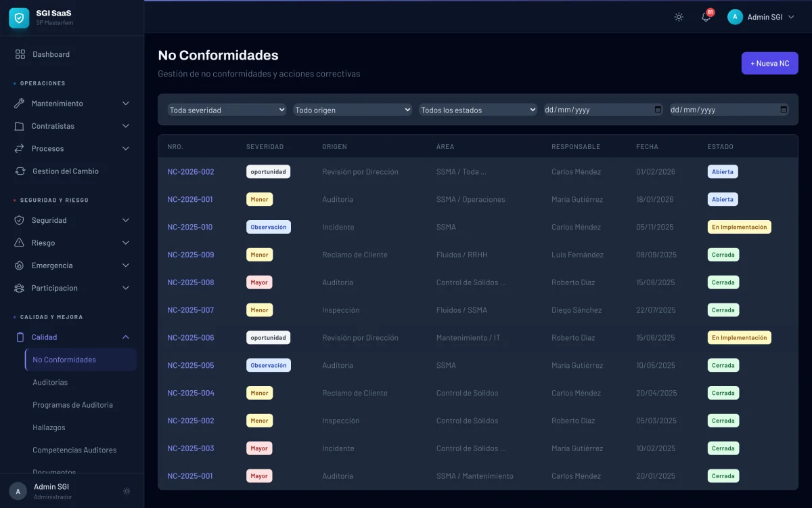
Task: Click the Gestion del Cambio refresh icon
Action: [20, 171]
